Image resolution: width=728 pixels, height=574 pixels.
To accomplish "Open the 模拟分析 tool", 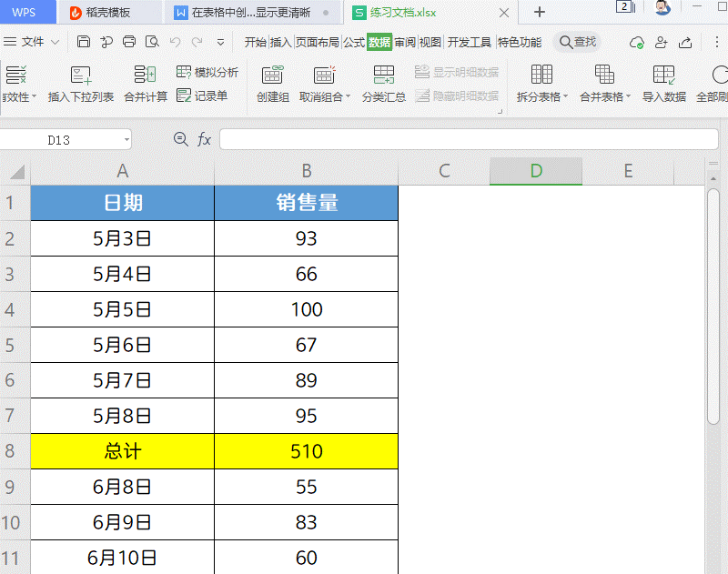I will [207, 72].
